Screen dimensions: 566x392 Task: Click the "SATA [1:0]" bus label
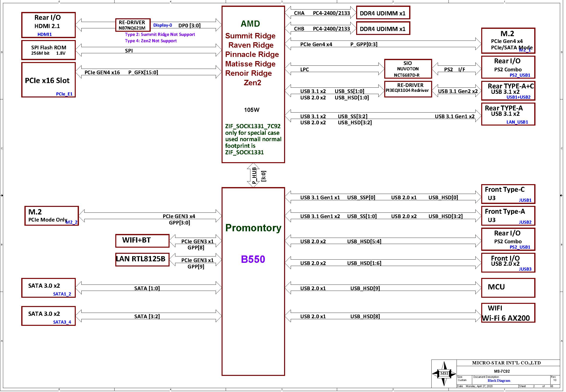coord(147,288)
